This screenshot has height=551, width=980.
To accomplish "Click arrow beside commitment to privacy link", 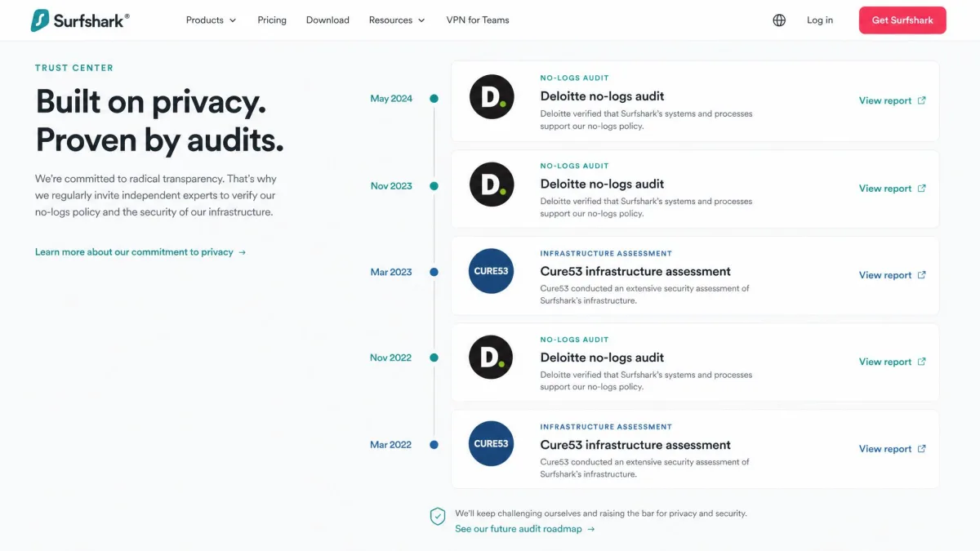I will [x=243, y=252].
